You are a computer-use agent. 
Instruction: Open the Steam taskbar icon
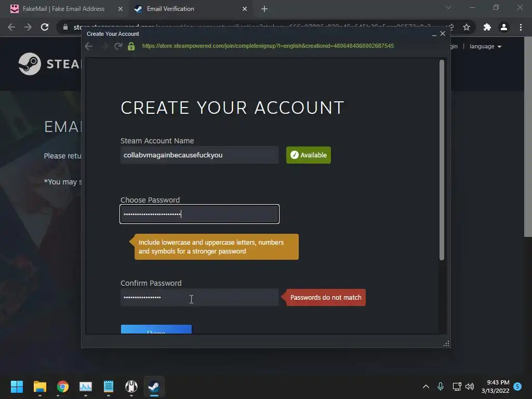(x=154, y=387)
